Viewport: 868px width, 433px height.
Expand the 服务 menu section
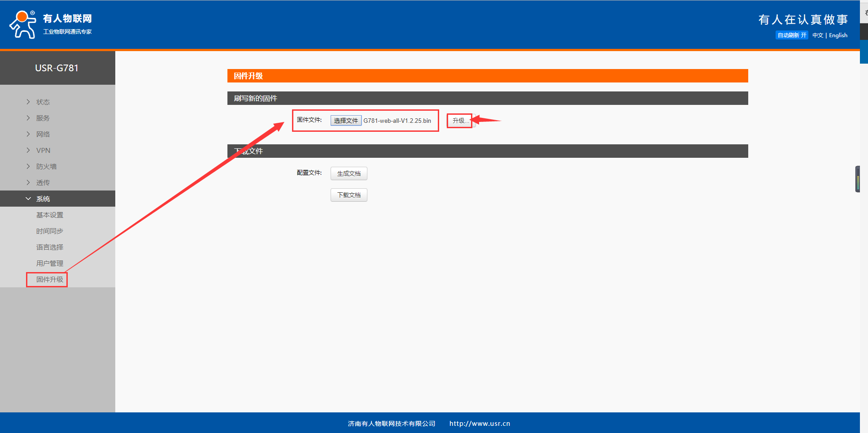tap(43, 118)
